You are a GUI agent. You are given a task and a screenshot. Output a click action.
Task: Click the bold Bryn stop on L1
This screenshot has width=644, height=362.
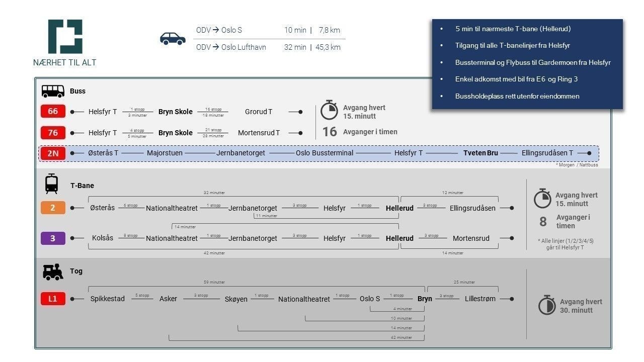pyautogui.click(x=425, y=299)
